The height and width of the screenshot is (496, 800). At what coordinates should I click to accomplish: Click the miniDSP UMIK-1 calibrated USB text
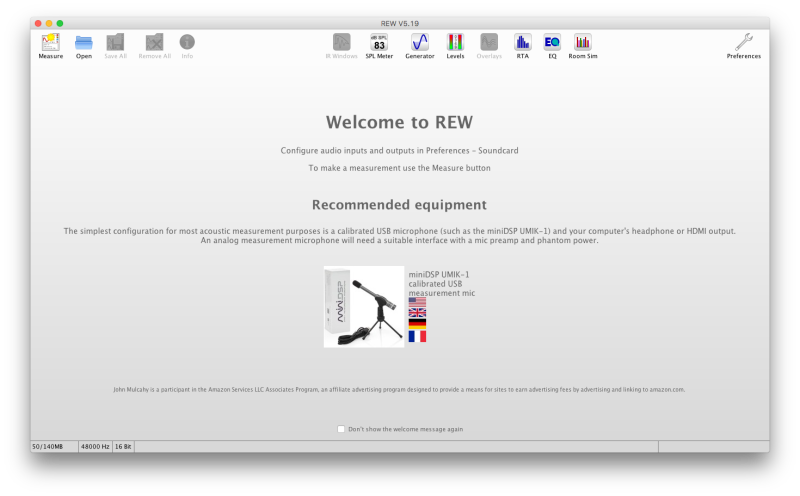pos(441,284)
